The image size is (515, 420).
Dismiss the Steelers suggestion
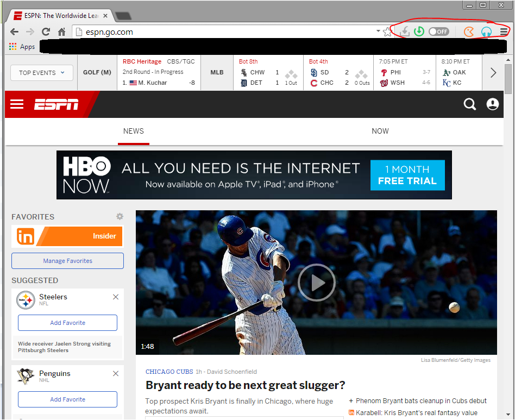click(116, 297)
